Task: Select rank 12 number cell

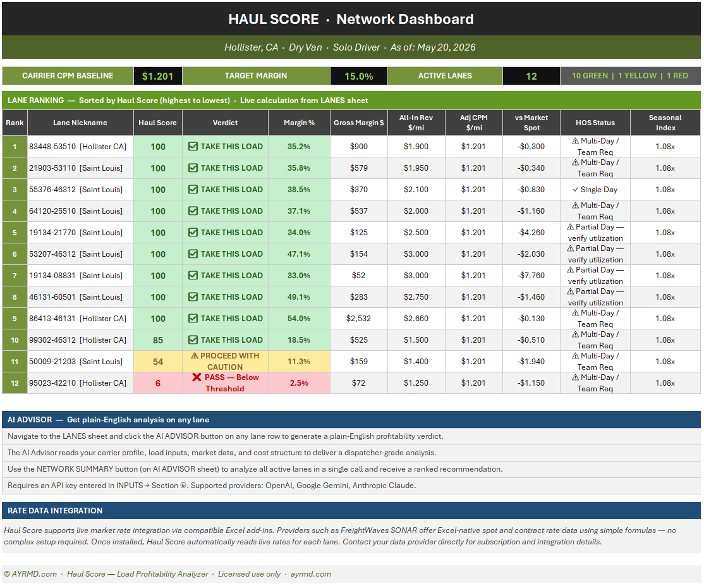Action: (15, 383)
